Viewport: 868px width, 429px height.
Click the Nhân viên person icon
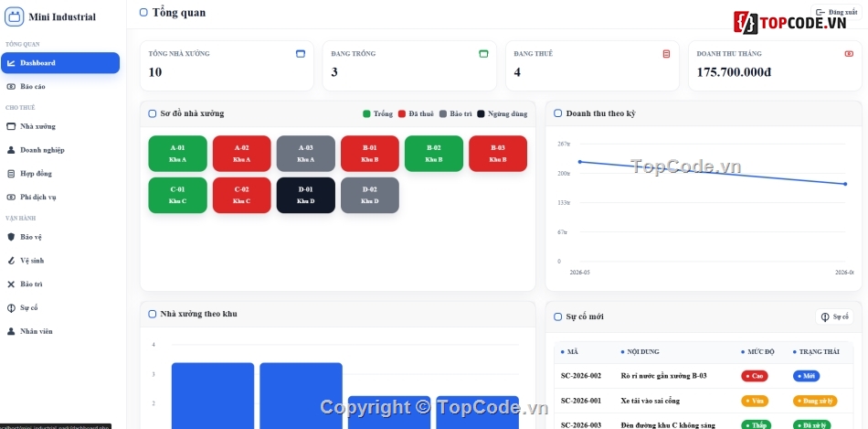[x=11, y=331]
